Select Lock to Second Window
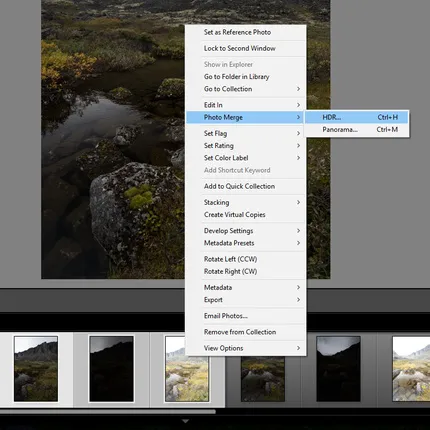Image resolution: width=430 pixels, height=430 pixels. coord(246,48)
